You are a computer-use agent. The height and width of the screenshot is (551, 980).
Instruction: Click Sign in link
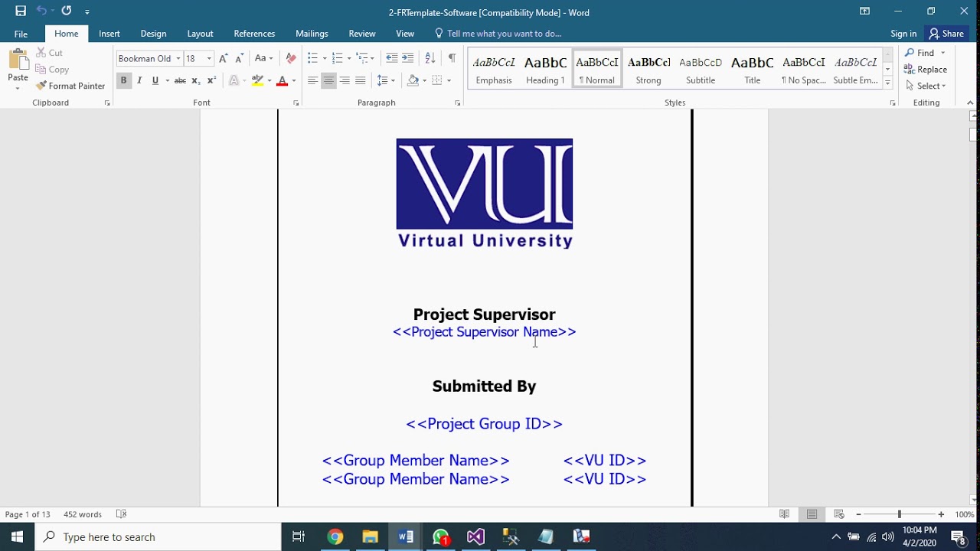coord(903,34)
